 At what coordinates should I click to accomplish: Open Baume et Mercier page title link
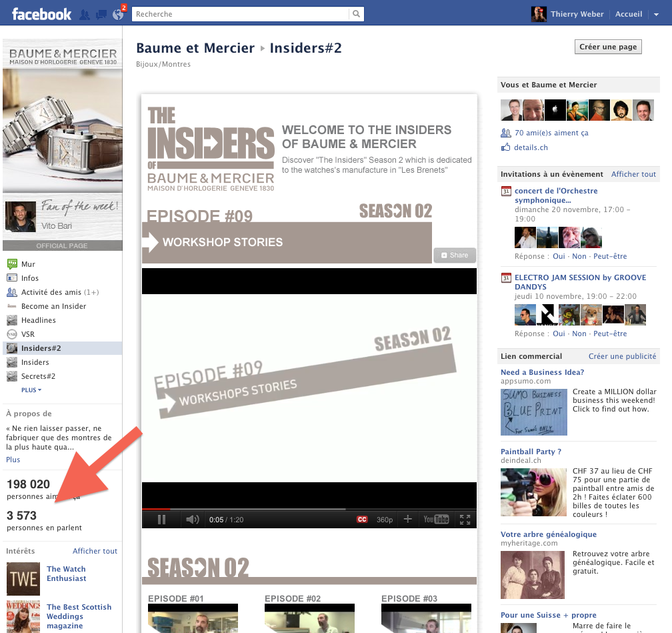tap(195, 48)
